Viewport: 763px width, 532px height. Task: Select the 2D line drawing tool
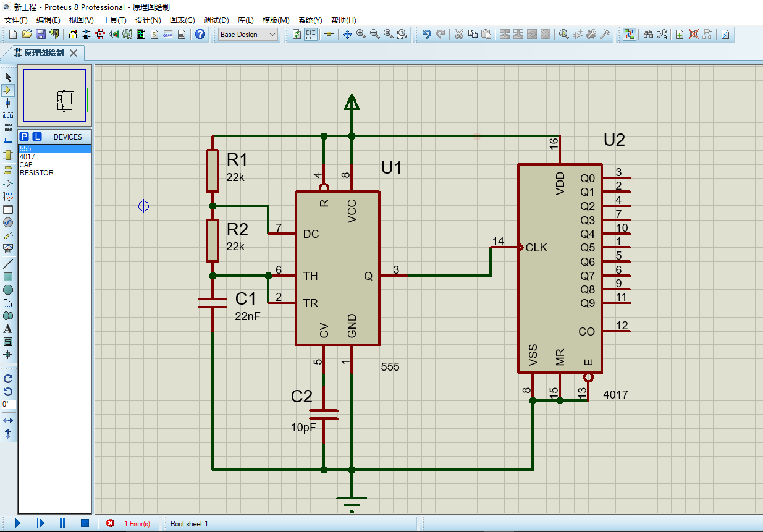pyautogui.click(x=8, y=264)
